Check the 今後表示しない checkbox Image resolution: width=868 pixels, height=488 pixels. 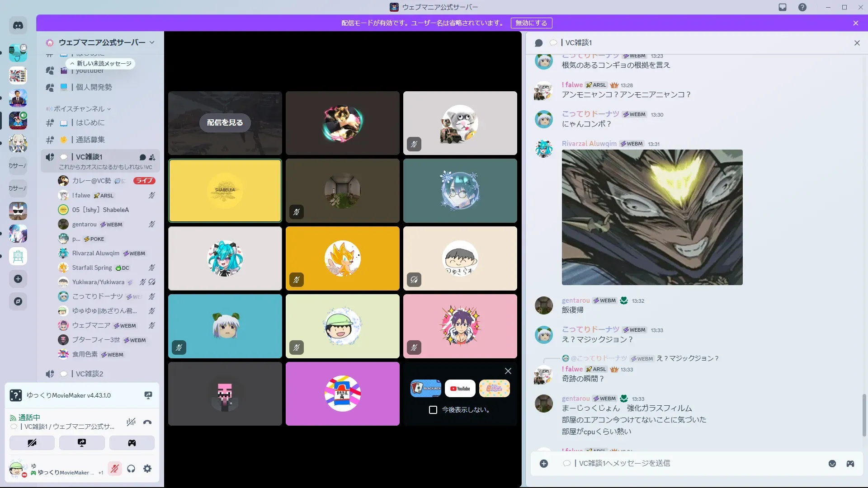tap(433, 410)
